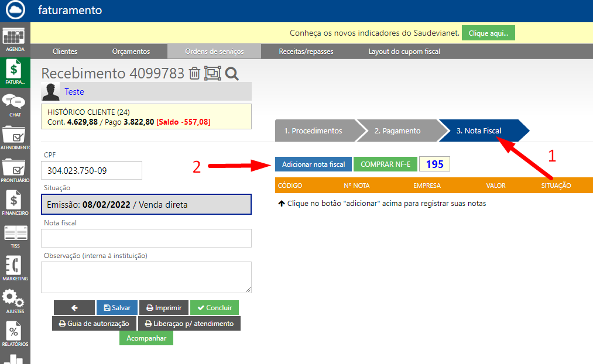Open the Atendimento sidebar icon
The width and height of the screenshot is (593, 364).
coord(15,138)
